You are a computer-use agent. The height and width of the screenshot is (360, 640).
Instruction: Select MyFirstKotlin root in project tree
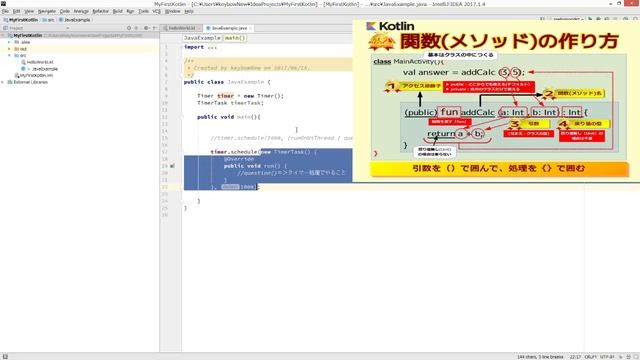pyautogui.click(x=28, y=36)
